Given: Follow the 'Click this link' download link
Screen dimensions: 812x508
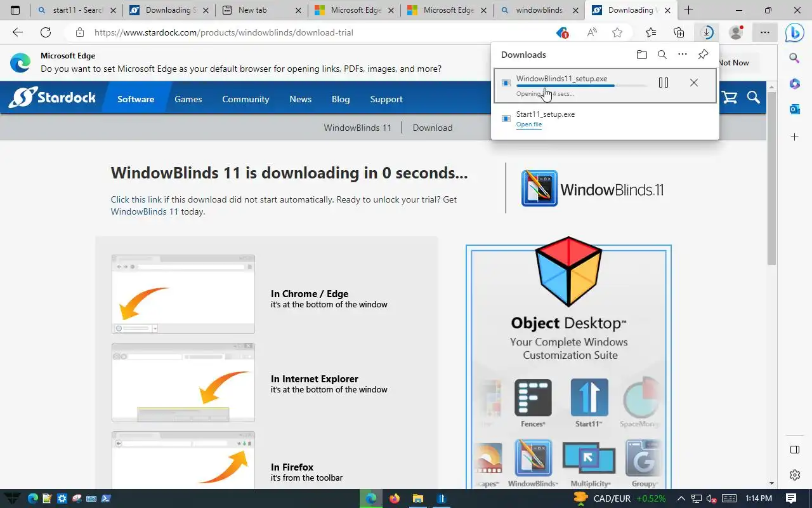Looking at the screenshot, I should [136, 199].
